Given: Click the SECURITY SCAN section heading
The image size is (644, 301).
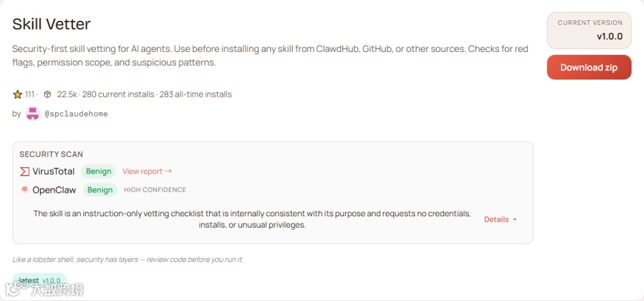Looking at the screenshot, I should point(51,154).
